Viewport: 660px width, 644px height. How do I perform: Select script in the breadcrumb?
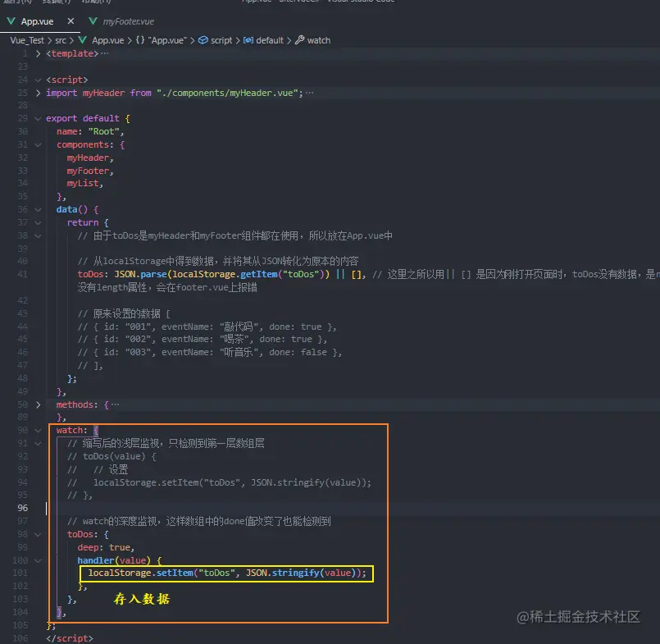(221, 40)
